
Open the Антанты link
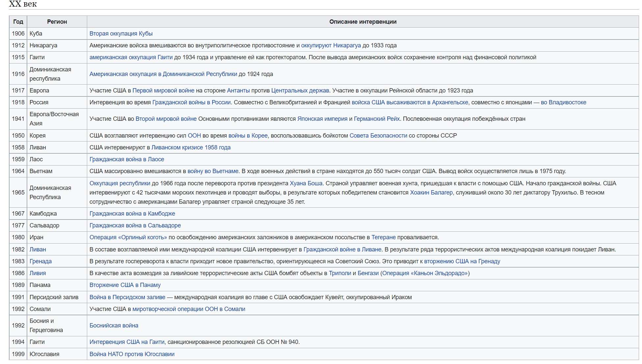click(238, 91)
